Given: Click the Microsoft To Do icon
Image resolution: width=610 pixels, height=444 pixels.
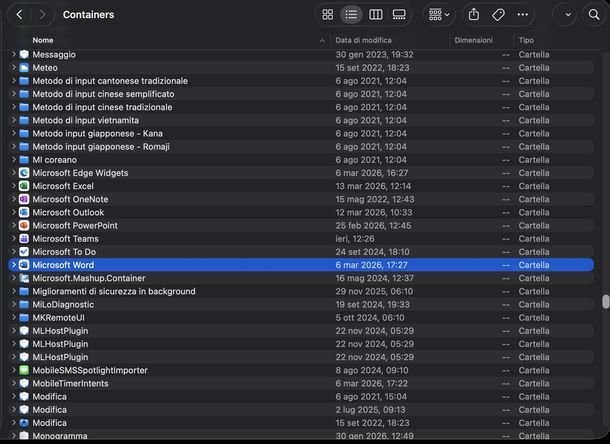Looking at the screenshot, I should coord(24,252).
